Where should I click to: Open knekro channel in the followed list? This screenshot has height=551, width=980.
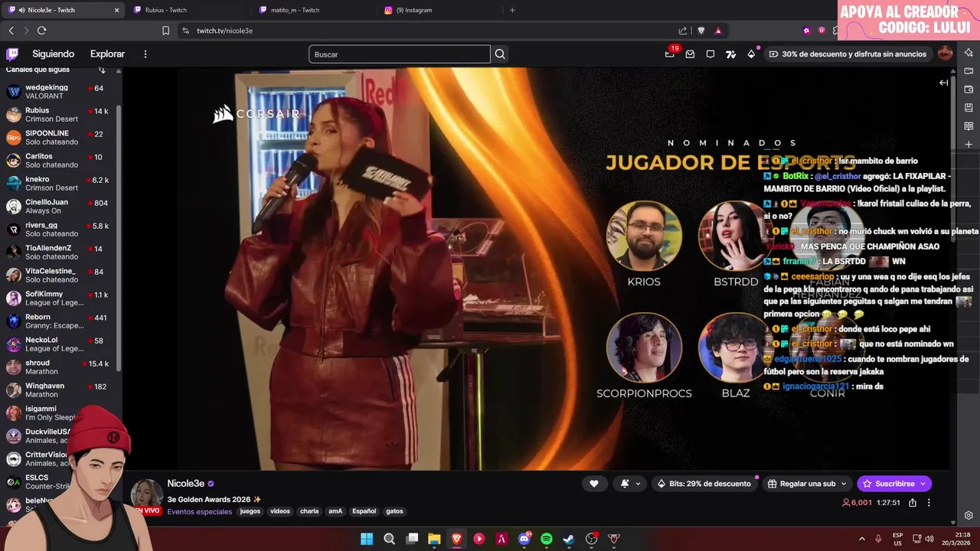[60, 184]
